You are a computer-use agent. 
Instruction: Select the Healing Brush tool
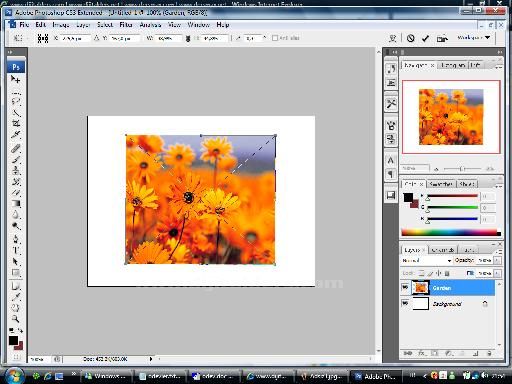16,149
